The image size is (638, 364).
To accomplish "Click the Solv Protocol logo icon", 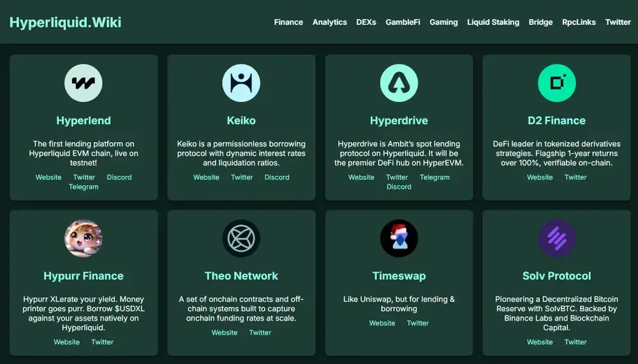I will [x=556, y=238].
